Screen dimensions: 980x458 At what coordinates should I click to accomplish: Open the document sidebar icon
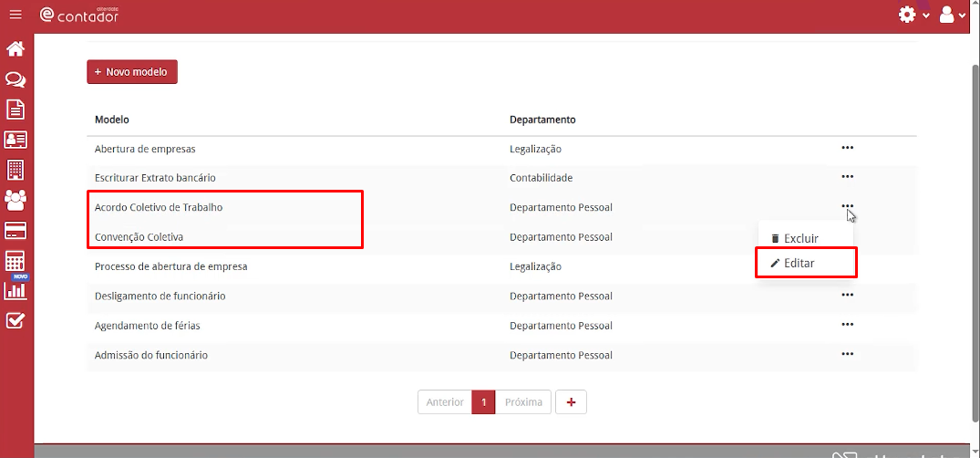point(15,109)
